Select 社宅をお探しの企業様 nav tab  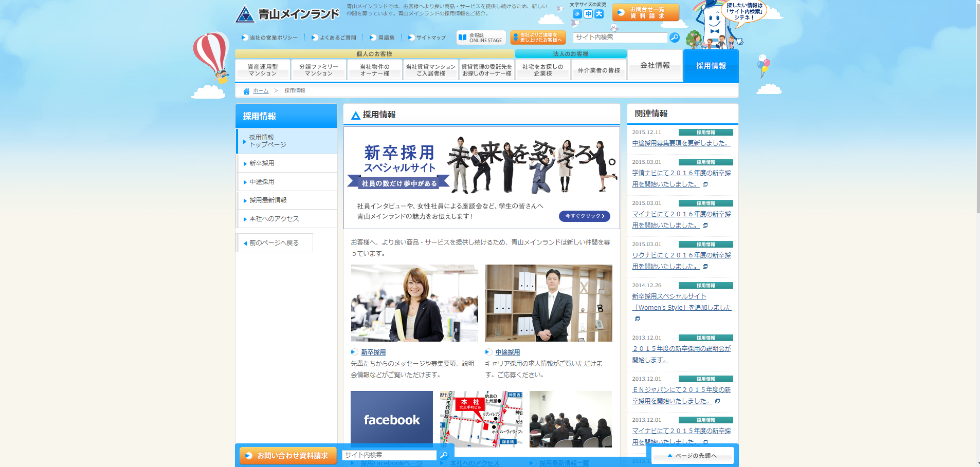[x=543, y=70]
